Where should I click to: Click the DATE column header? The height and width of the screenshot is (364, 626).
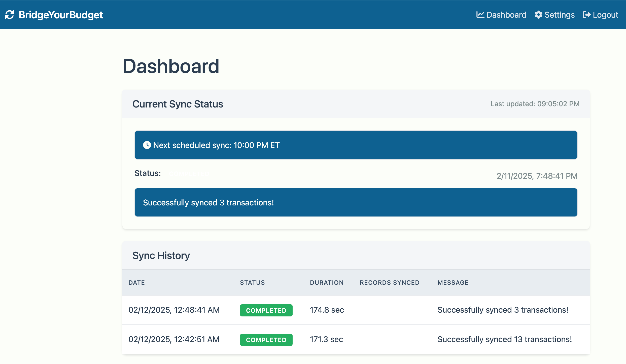click(x=137, y=282)
